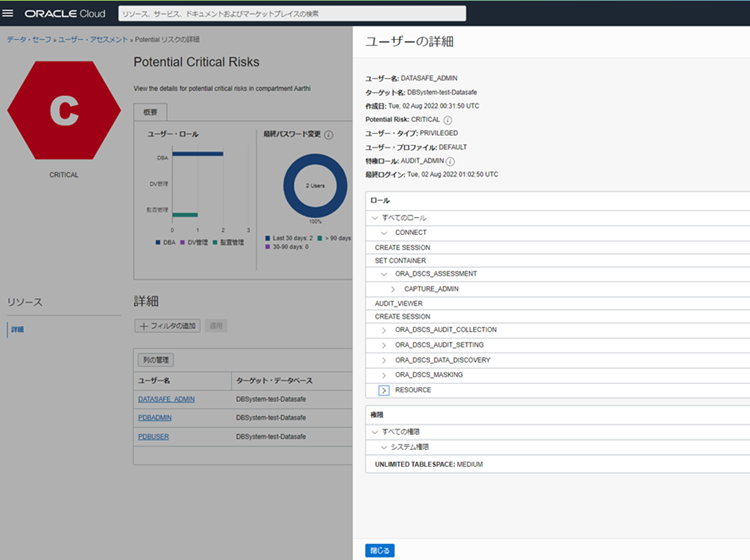Image resolution: width=750 pixels, height=560 pixels.
Task: Click the DBA bar in user roles chart
Action: point(198,154)
